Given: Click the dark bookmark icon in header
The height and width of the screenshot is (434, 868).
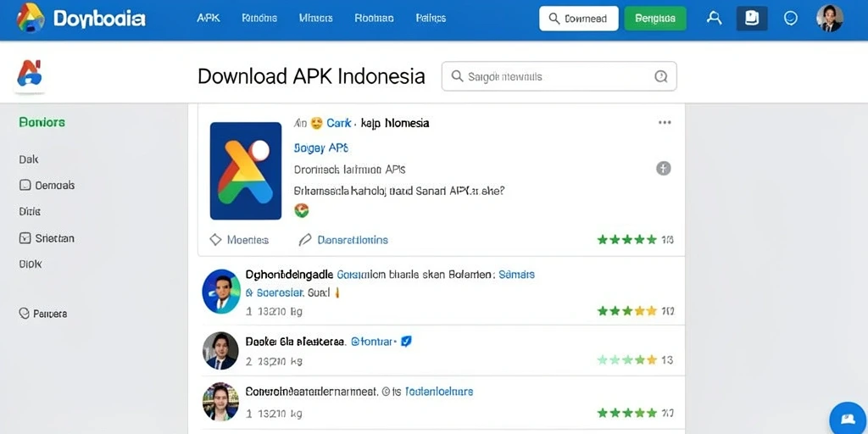Looking at the screenshot, I should pos(751,19).
